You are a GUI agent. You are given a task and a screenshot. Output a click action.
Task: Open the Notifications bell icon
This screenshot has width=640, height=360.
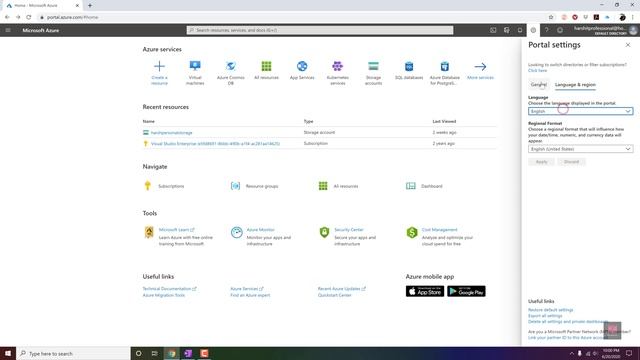tap(520, 30)
